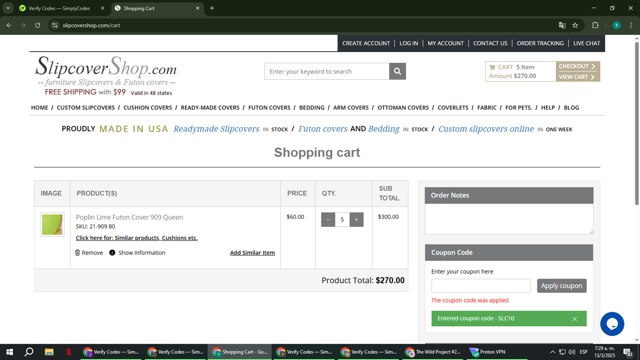Open Chrome profile avatar
The height and width of the screenshot is (360, 640).
pyautogui.click(x=616, y=25)
